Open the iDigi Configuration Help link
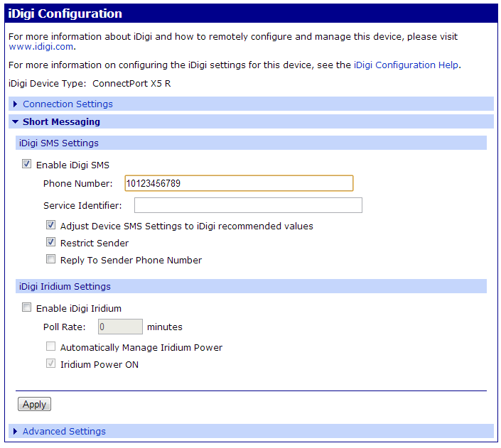 406,65
